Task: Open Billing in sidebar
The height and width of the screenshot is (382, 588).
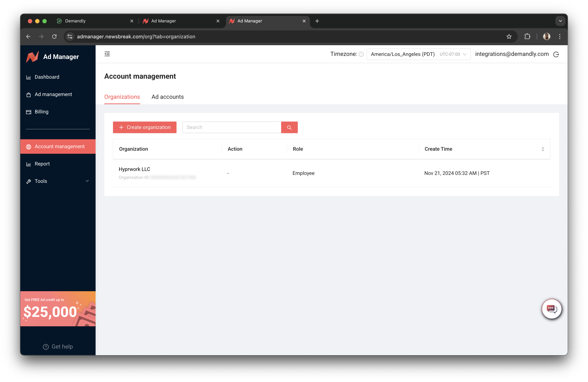Action: [41, 112]
